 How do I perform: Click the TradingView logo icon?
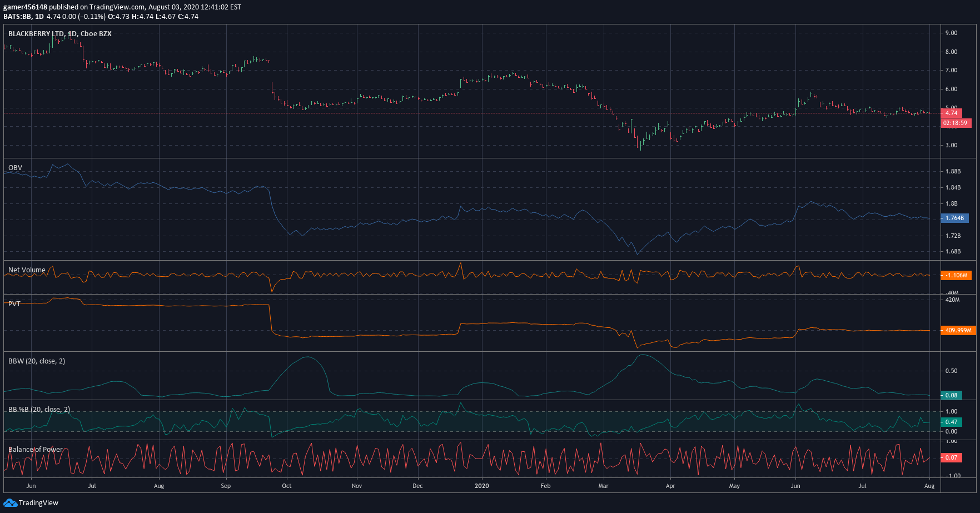[x=10, y=503]
